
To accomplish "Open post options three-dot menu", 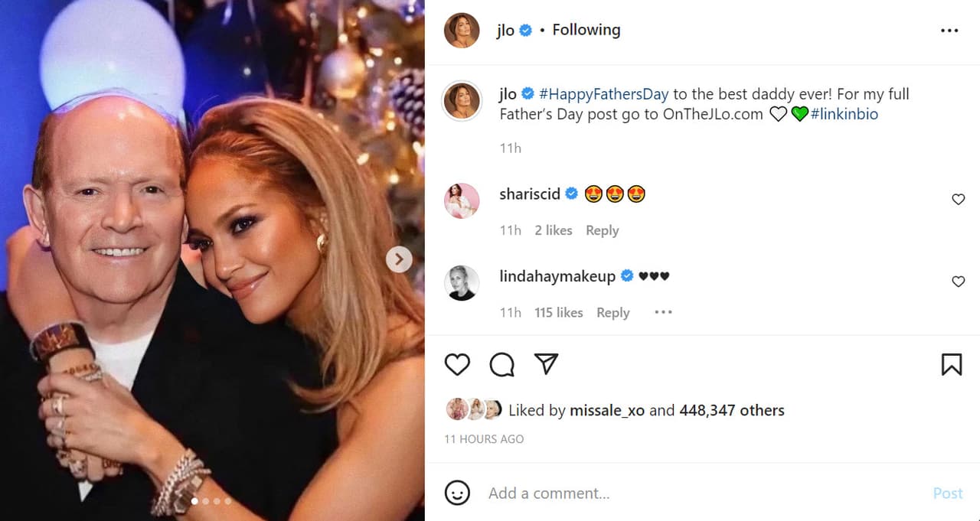I will (x=949, y=31).
